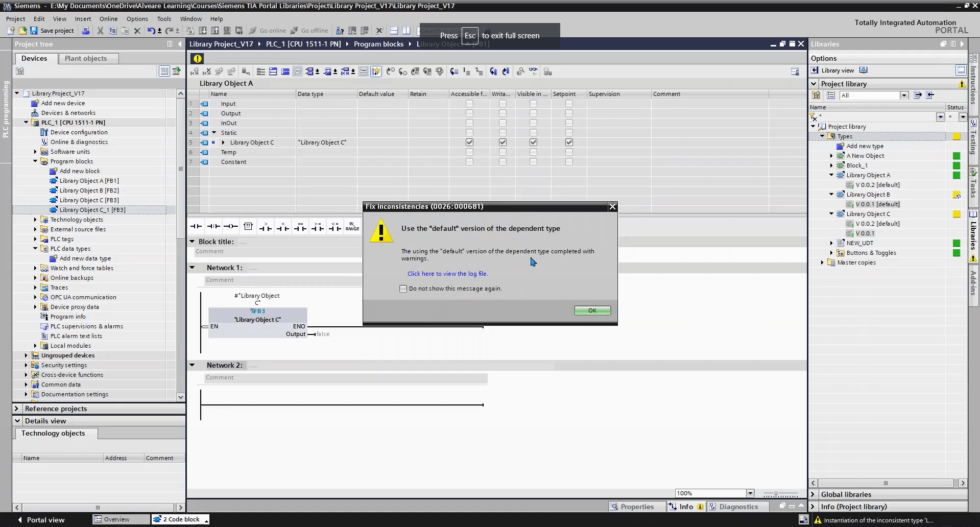Click the Cut scissors icon
This screenshot has width=980, height=527.
click(100, 31)
